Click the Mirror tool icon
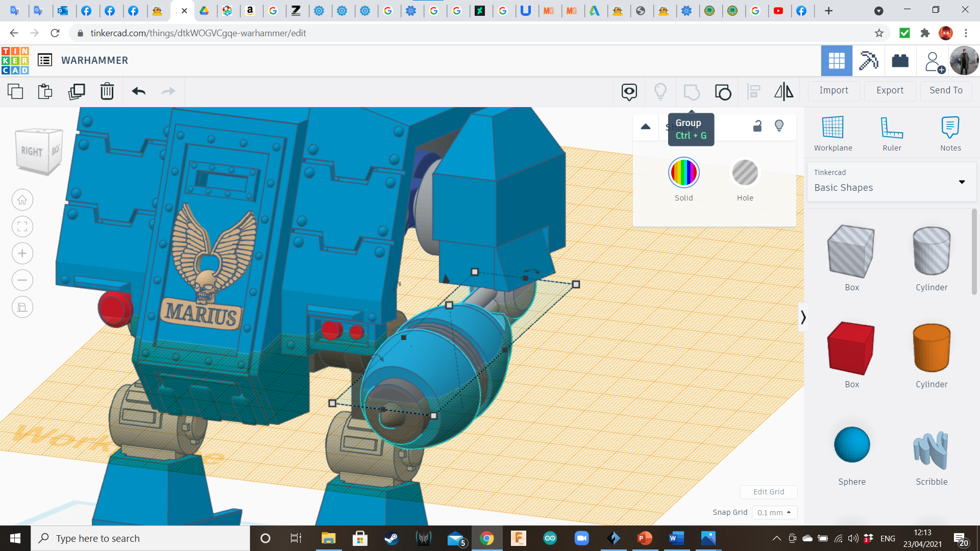 (x=783, y=91)
